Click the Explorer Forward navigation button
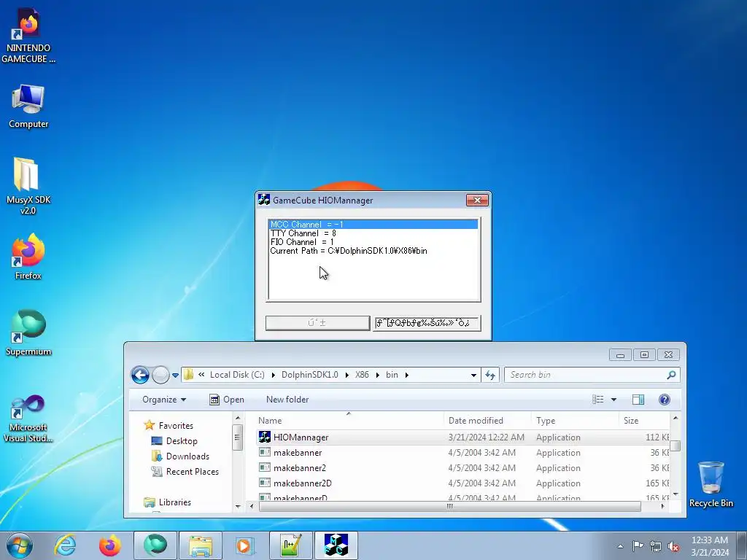The height and width of the screenshot is (560, 747). 160,376
